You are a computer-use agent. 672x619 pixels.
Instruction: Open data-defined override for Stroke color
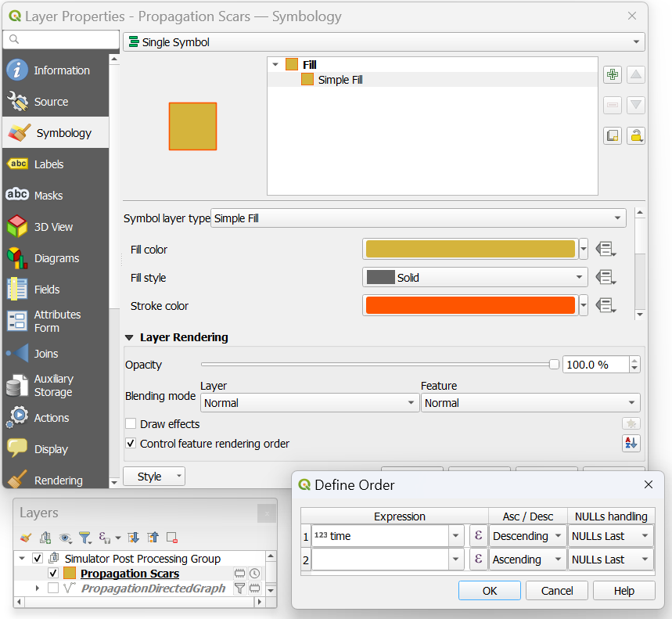coord(606,306)
